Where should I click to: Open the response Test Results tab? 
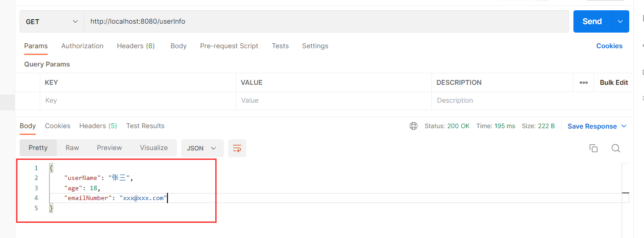point(145,126)
